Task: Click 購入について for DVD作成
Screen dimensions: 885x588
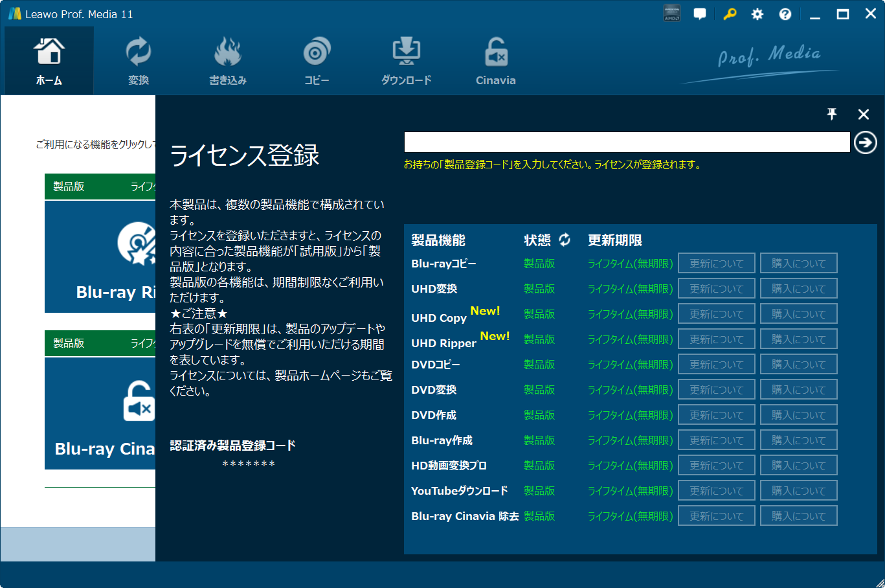Action: pyautogui.click(x=798, y=415)
